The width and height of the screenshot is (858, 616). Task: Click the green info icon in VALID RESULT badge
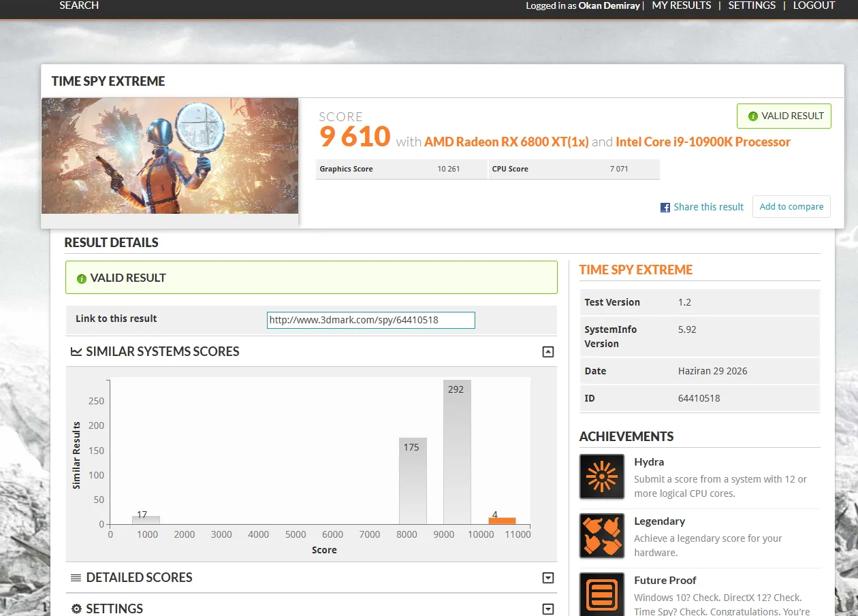[x=752, y=116]
